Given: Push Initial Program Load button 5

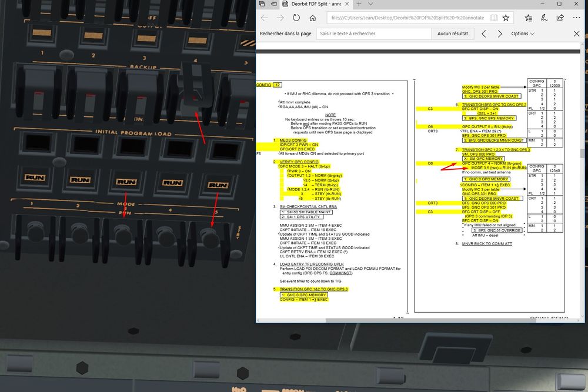Looking at the screenshot, I should coord(225,151).
